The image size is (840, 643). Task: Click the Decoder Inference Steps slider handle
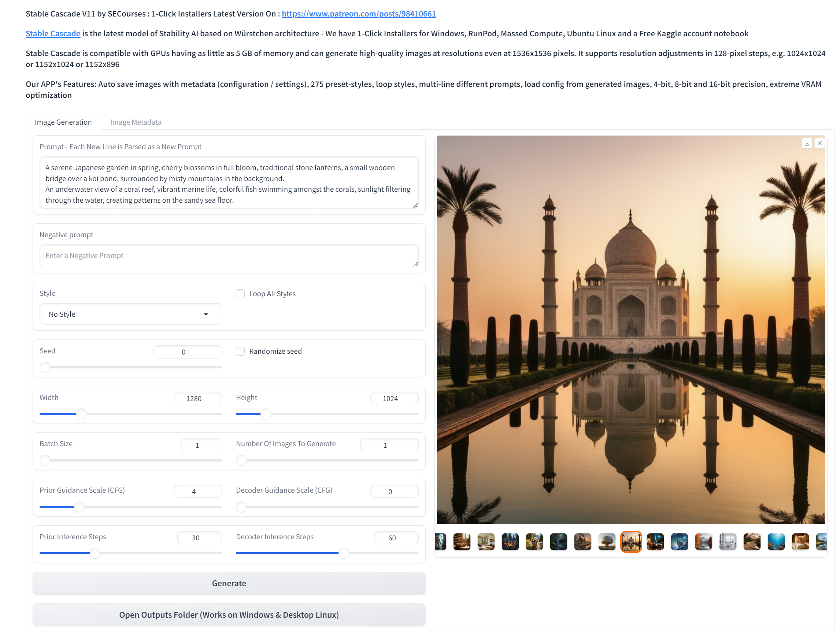[344, 553]
